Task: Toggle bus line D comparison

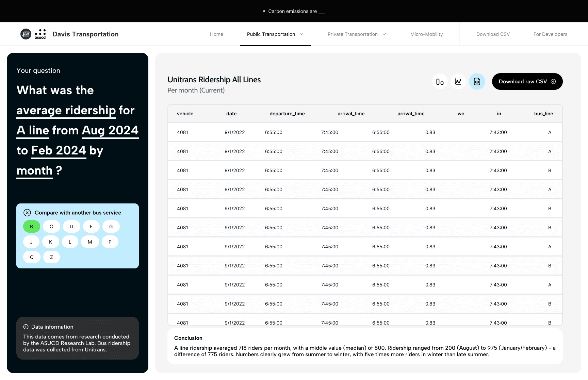Action: point(71,227)
